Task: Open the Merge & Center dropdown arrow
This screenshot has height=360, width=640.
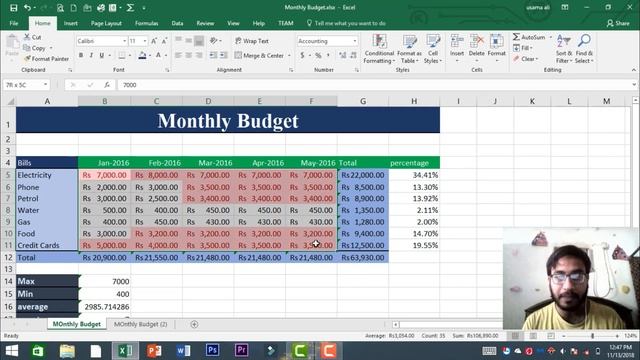Action: 289,56
